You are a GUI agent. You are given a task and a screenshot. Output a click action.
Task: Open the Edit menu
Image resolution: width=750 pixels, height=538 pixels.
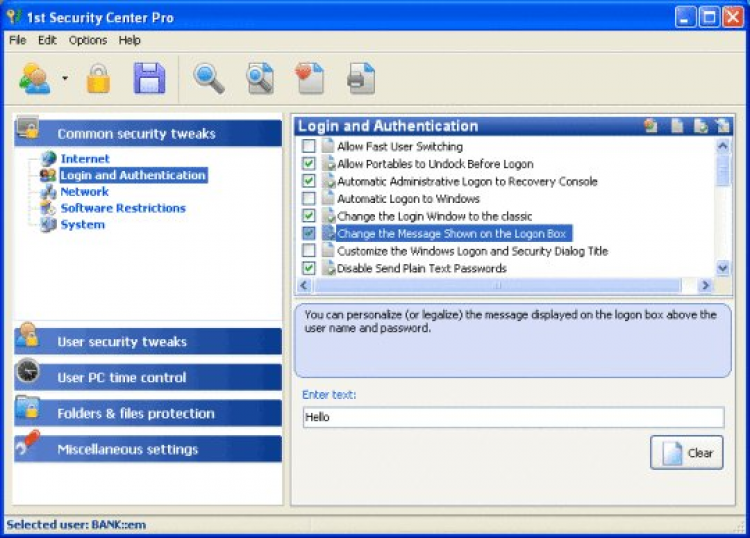click(x=47, y=40)
